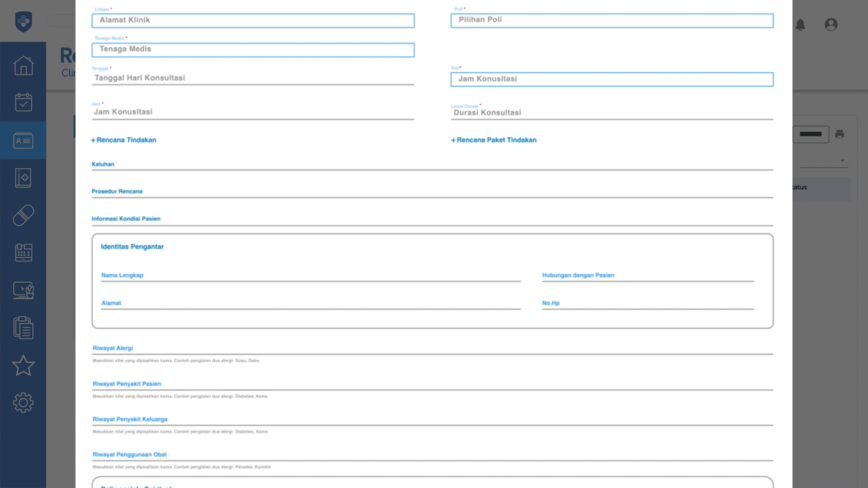Open the medical record book icon
Image resolution: width=868 pixels, height=488 pixels.
click(x=23, y=178)
